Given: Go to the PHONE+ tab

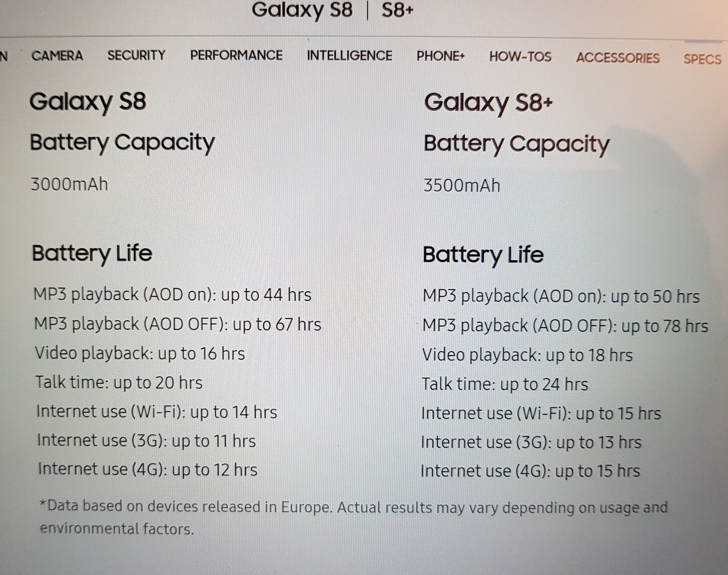Looking at the screenshot, I should coord(441,56).
